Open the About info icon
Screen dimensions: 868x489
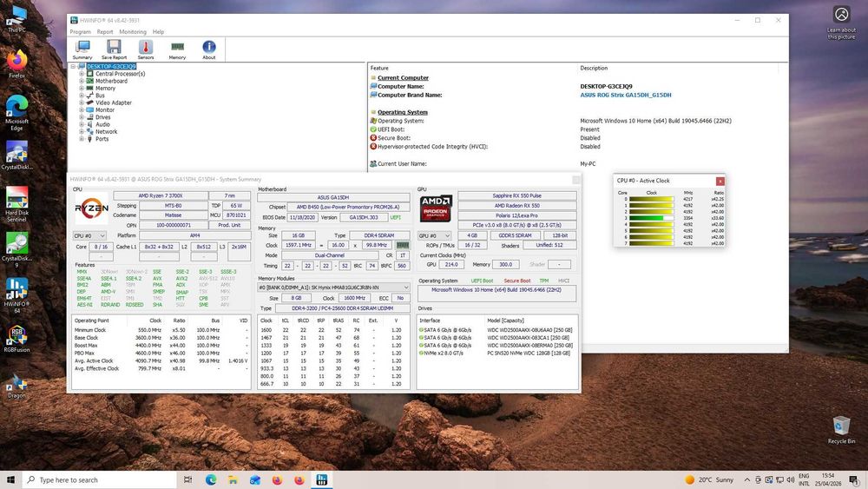pyautogui.click(x=208, y=47)
